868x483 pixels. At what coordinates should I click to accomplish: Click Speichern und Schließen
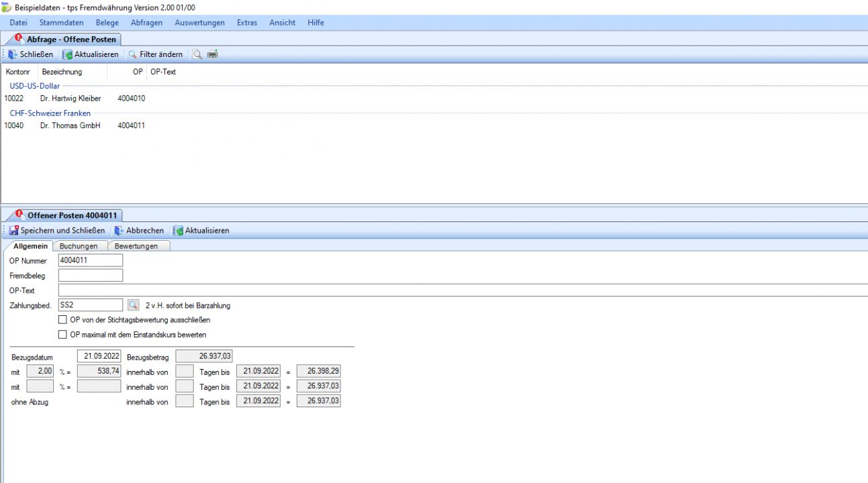pos(57,230)
